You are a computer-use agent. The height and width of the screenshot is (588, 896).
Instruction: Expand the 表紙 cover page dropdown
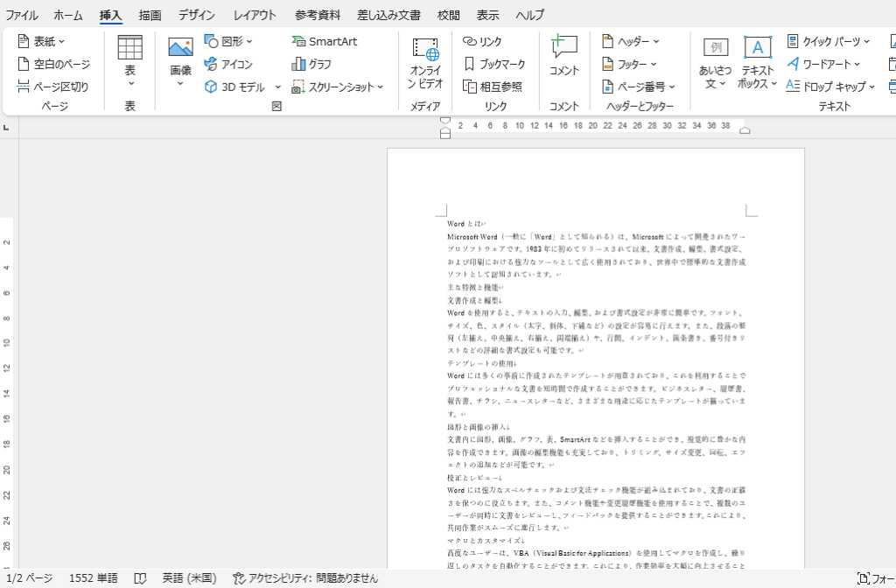[x=62, y=42]
